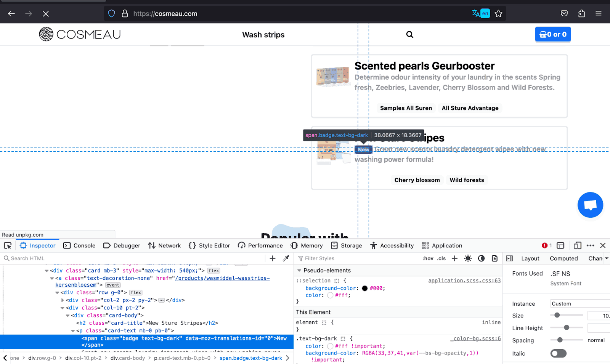Toggle light color scheme simulation

coord(468,258)
